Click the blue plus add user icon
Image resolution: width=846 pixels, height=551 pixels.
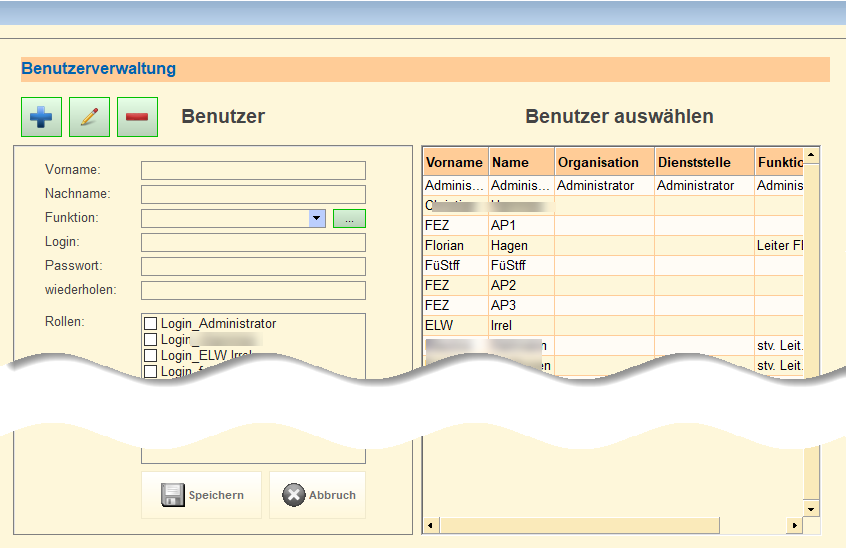(x=42, y=117)
